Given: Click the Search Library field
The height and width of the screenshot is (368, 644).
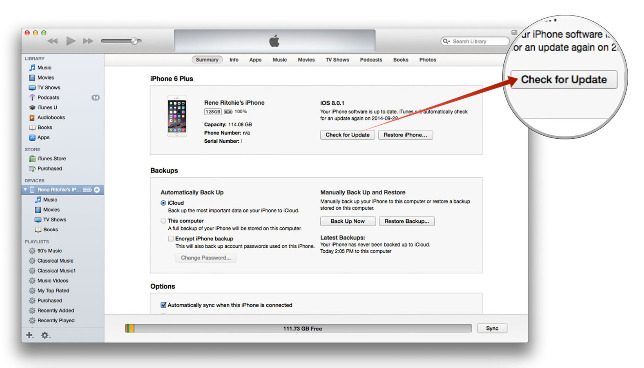Looking at the screenshot, I should pyautogui.click(x=474, y=41).
